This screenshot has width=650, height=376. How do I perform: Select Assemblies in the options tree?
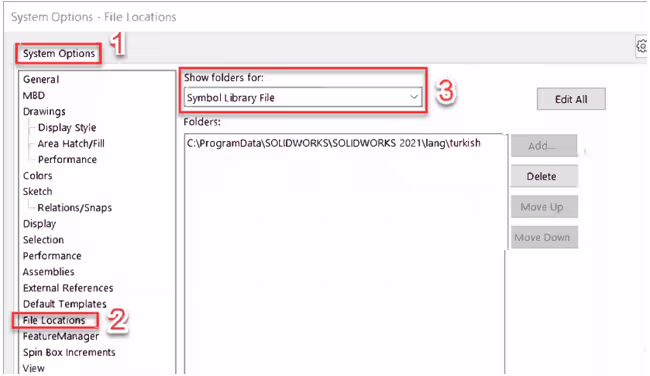coord(49,272)
